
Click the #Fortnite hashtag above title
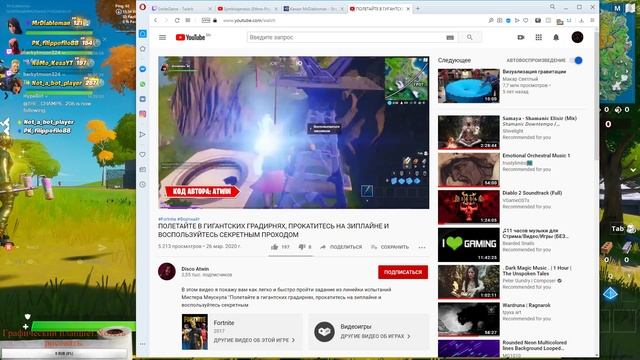(x=167, y=219)
